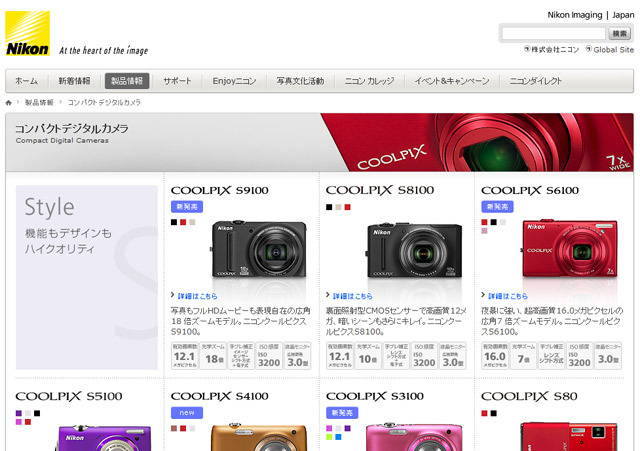Select the black color swatch for S9100
640x451 pixels.
(x=174, y=222)
